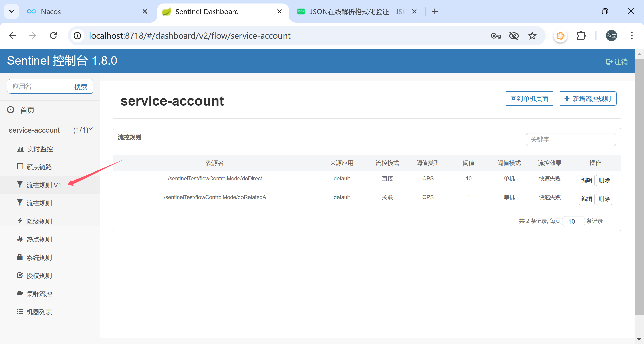Click the bar chart icon for 实时监控

(20, 149)
